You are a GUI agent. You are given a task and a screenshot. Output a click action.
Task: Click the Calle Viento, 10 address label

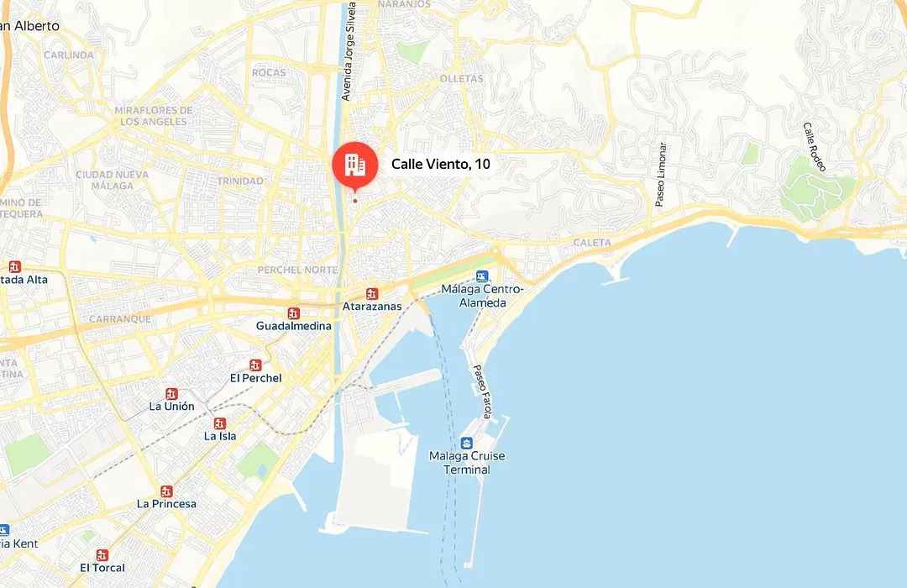point(441,164)
